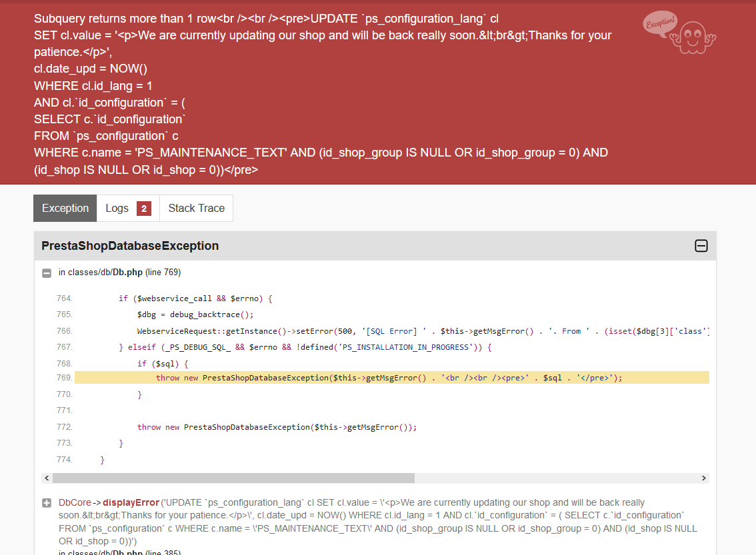Click 'WHERE cl.id_lang = 1' in error header
The height and width of the screenshot is (555, 756).
click(93, 86)
